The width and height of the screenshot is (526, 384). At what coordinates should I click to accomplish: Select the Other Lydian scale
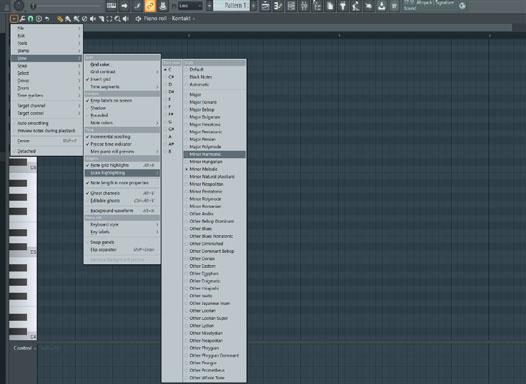coord(215,326)
